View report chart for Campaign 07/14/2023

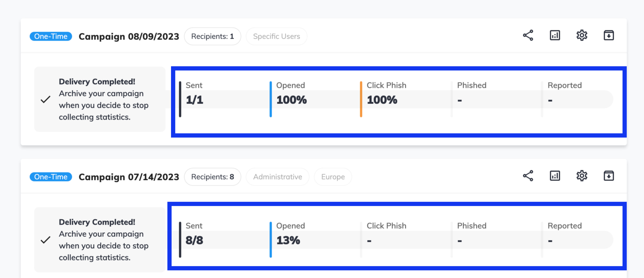point(554,176)
